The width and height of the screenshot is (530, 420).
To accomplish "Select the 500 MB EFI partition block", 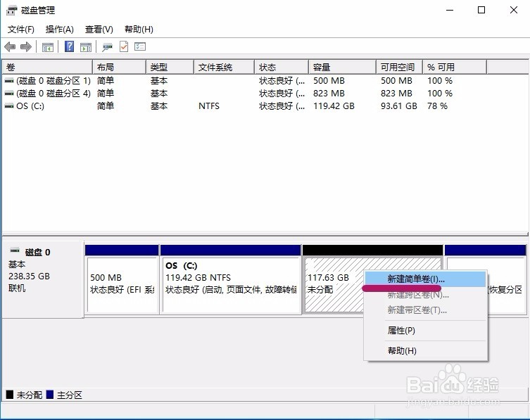I will pos(122,280).
